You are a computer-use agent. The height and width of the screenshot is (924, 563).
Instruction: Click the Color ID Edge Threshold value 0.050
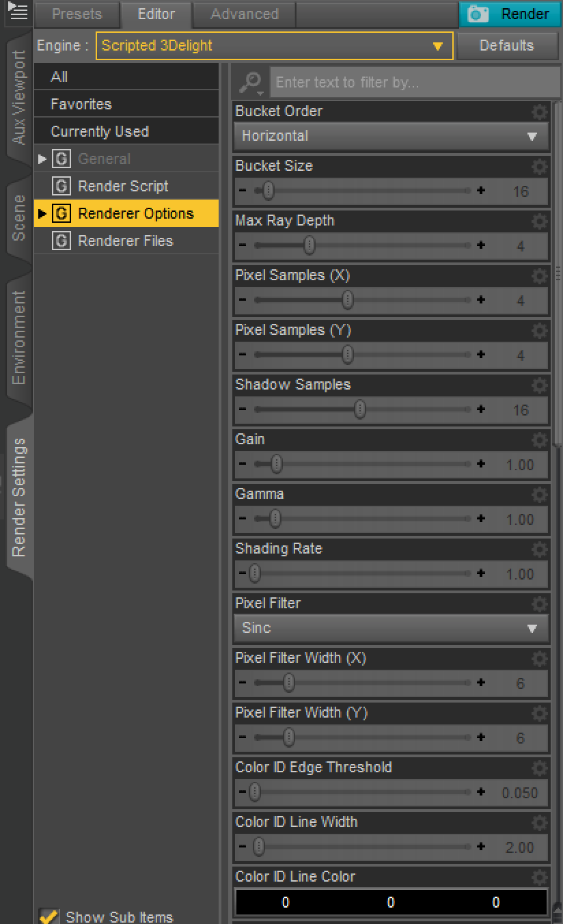click(520, 793)
